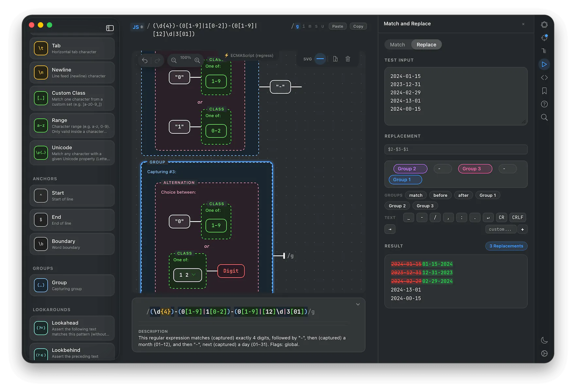Select the play icon for testing
The image size is (576, 392).
click(x=544, y=64)
